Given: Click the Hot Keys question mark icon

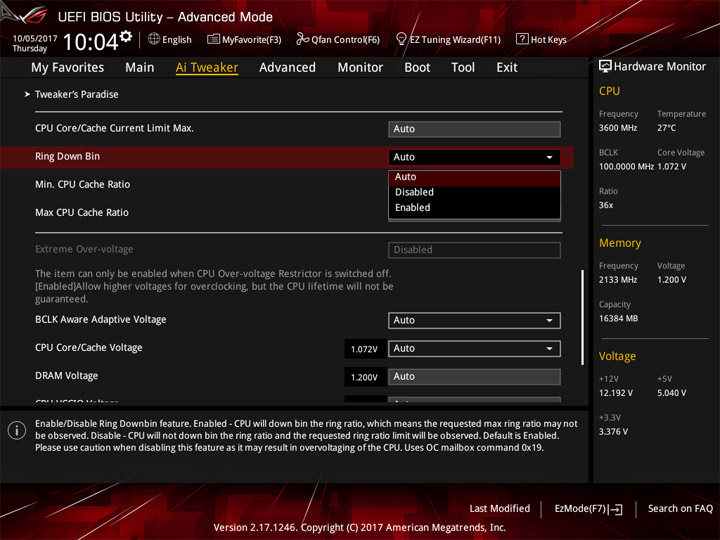Looking at the screenshot, I should (x=522, y=39).
